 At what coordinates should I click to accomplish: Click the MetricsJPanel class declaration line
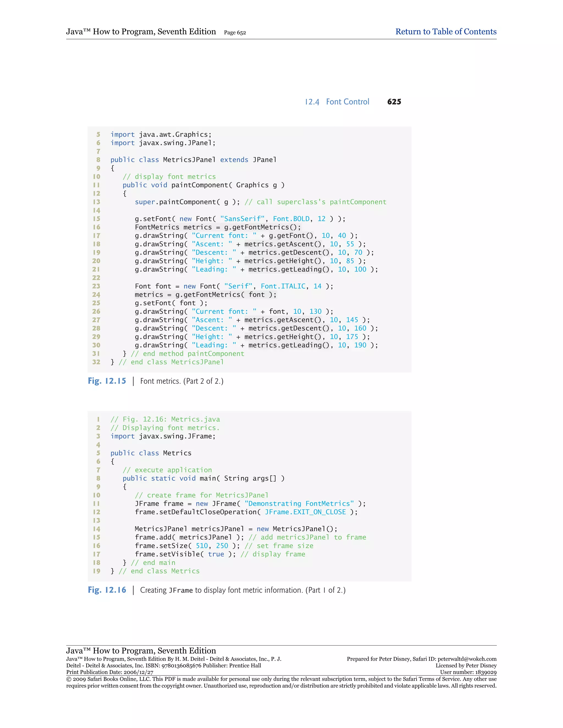pos(194,160)
